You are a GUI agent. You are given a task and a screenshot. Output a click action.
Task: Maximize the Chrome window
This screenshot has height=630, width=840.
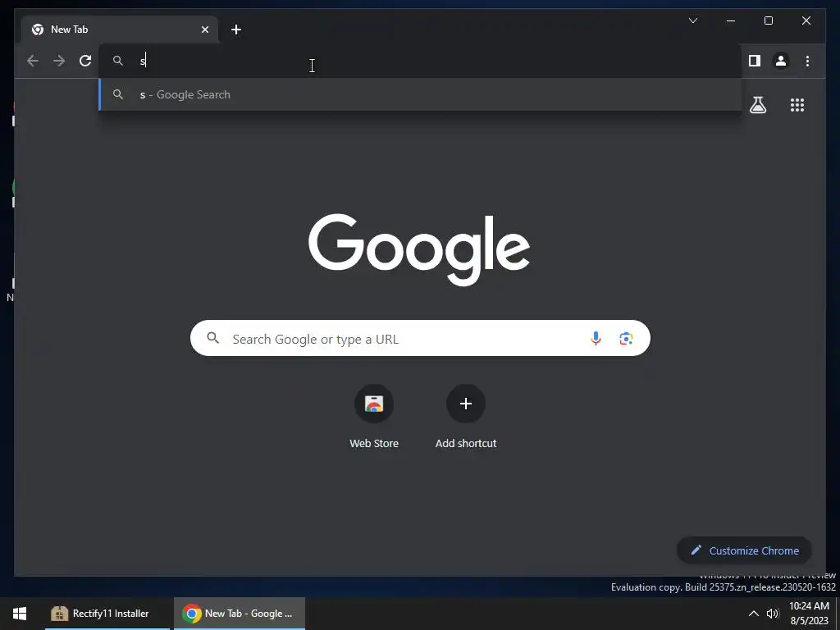click(x=768, y=21)
